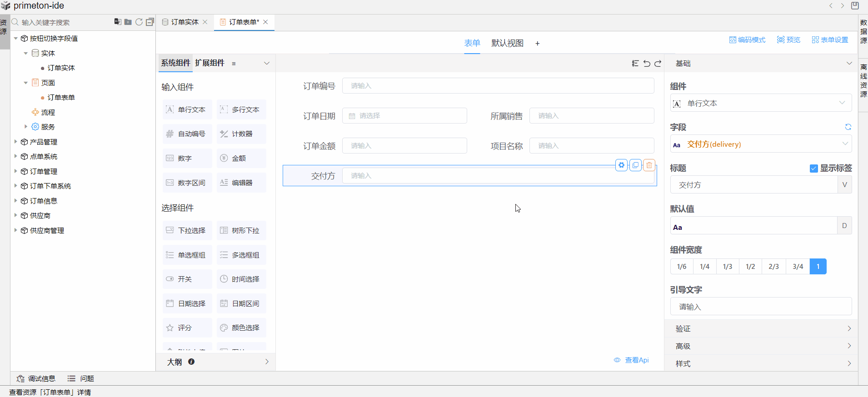The image size is (868, 397).
Task: Click the copy icon on the 交付方 field
Action: 635,165
